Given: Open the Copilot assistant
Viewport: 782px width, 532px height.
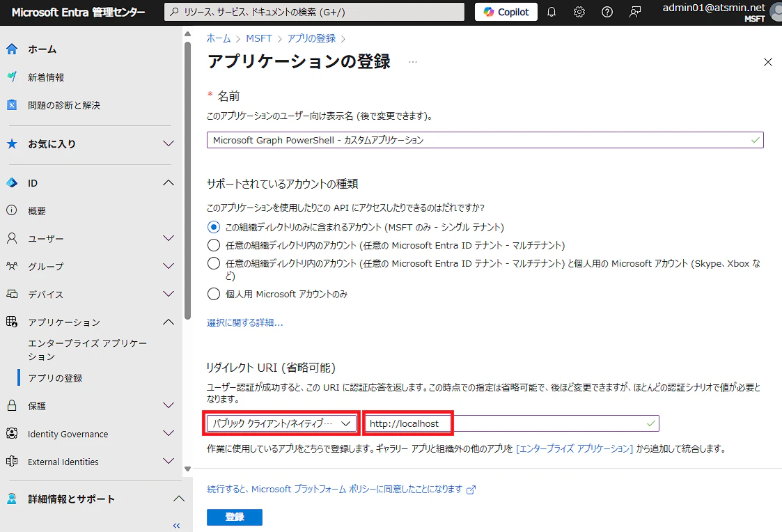Looking at the screenshot, I should click(506, 12).
